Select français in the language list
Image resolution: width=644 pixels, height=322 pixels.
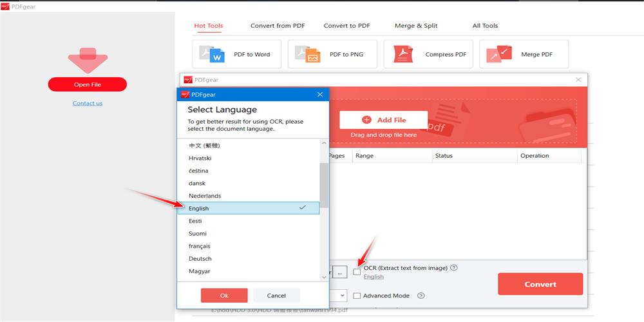click(x=248, y=246)
